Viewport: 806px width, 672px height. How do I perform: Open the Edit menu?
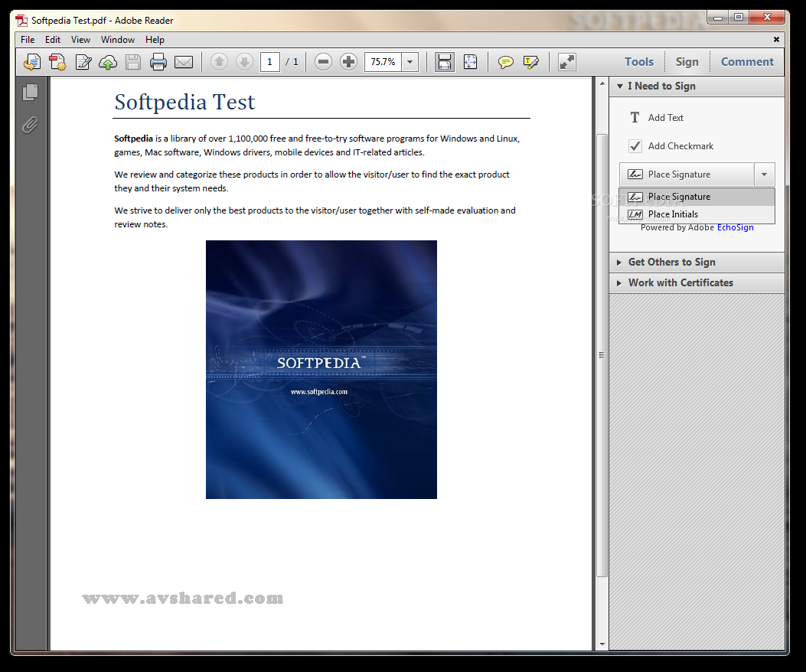point(52,40)
